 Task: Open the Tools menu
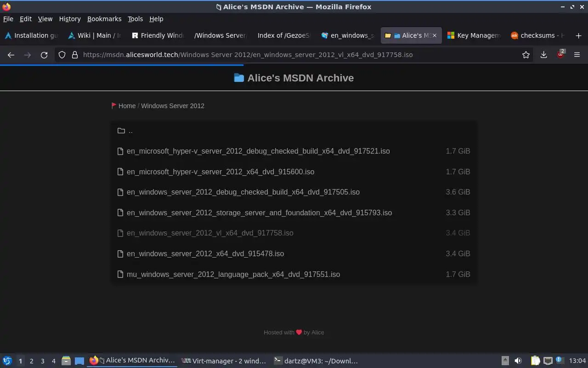tap(135, 19)
